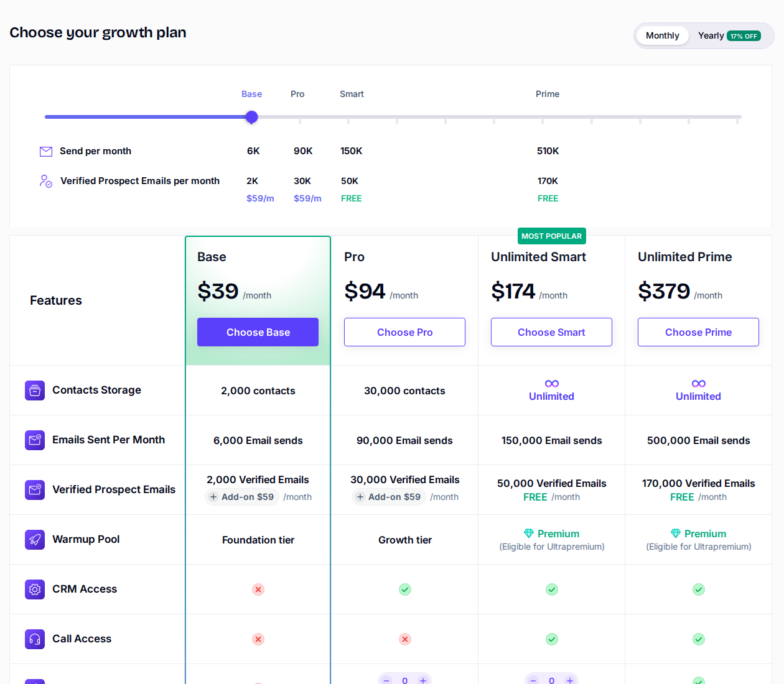Click the red X for Base Call Access
Screen dimensions: 784x684
tap(258, 639)
